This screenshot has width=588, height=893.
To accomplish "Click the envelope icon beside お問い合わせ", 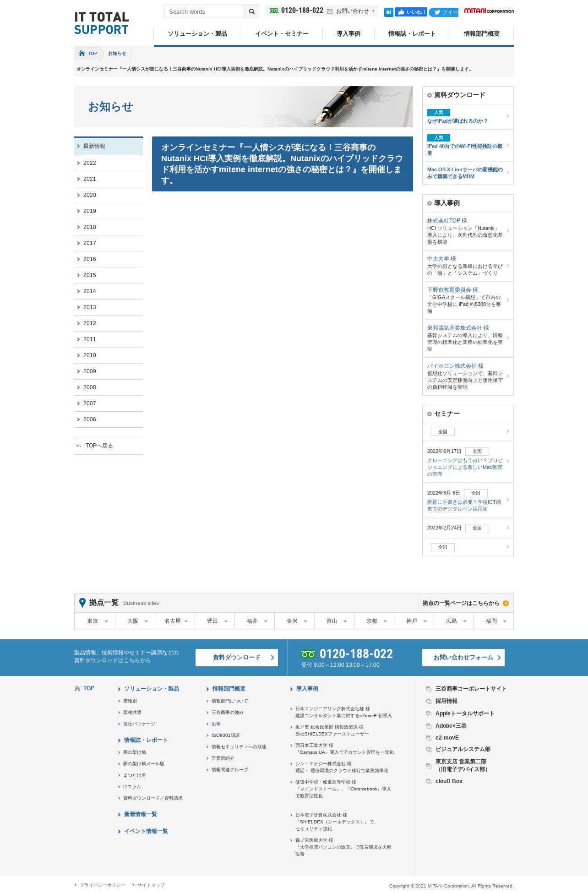I will tap(329, 11).
